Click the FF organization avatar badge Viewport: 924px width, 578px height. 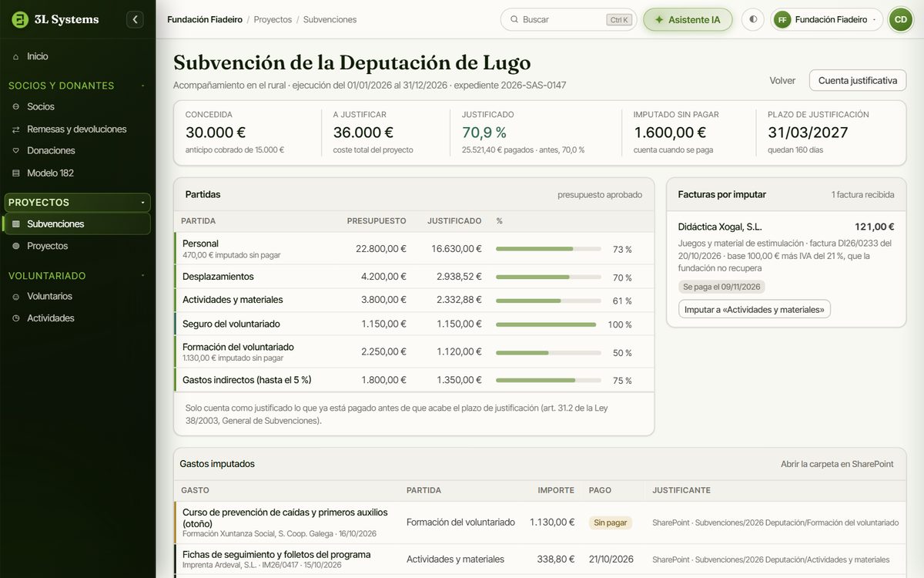point(782,20)
